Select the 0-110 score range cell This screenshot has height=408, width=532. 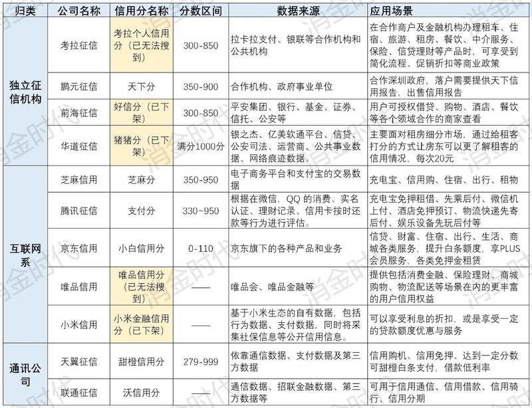[x=200, y=247]
